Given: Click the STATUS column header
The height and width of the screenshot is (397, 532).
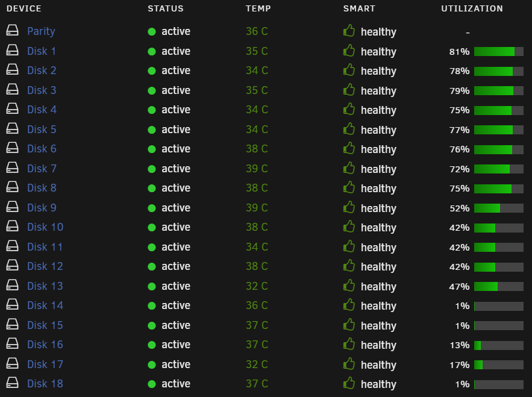Looking at the screenshot, I should 166,8.
